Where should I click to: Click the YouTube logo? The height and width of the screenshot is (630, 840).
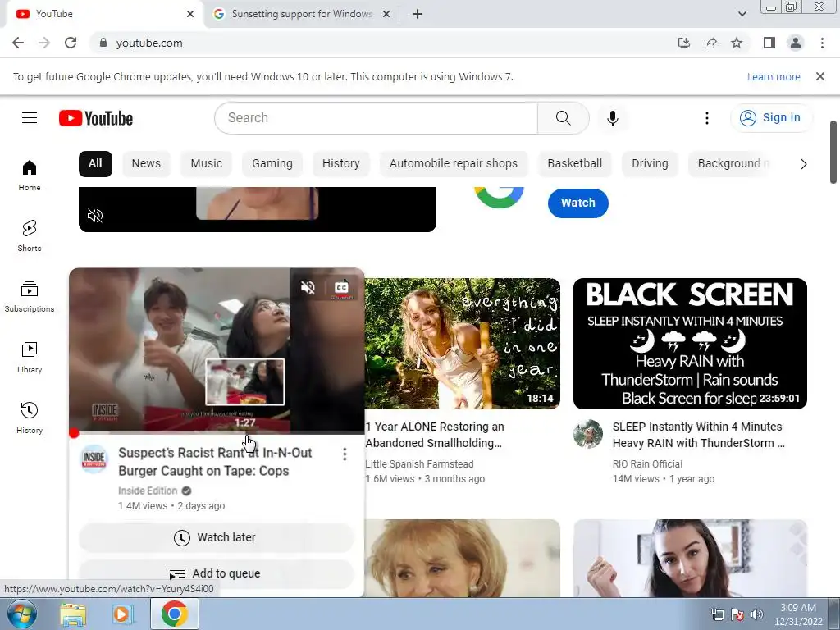96,118
